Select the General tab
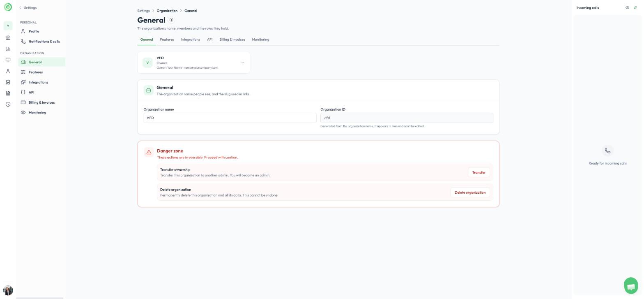Image resolution: width=644 pixels, height=299 pixels. click(147, 39)
